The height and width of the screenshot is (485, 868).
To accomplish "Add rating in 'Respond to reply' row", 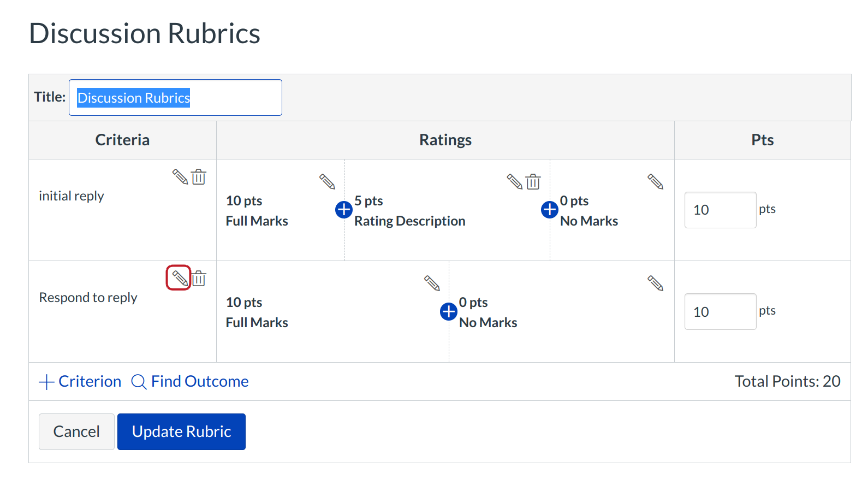I will tap(449, 311).
